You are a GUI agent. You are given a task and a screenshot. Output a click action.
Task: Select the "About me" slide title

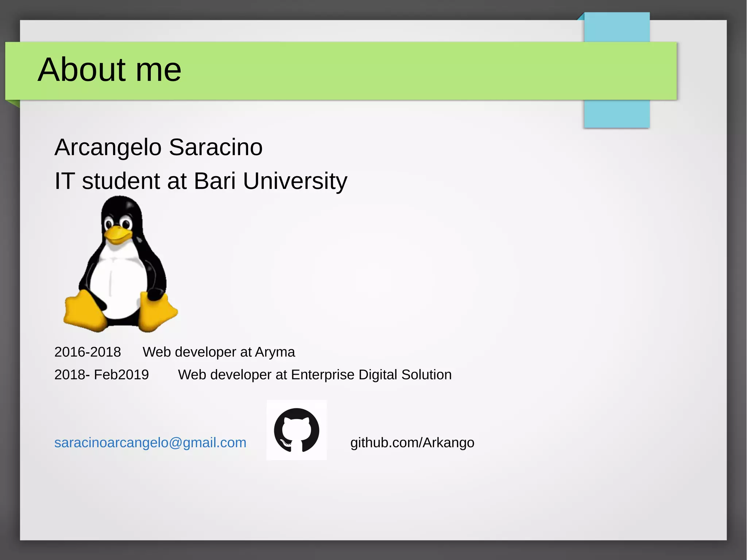coord(109,69)
